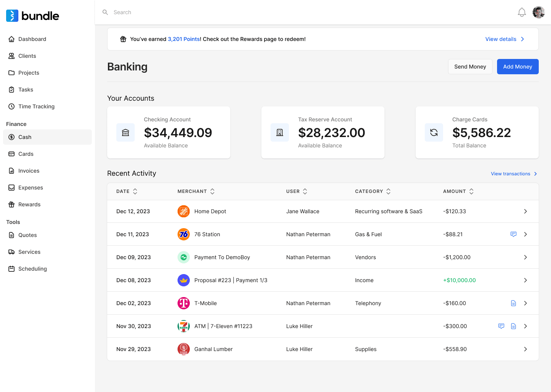Click the Charge Cards refresh icon
551x392 pixels.
(x=434, y=132)
